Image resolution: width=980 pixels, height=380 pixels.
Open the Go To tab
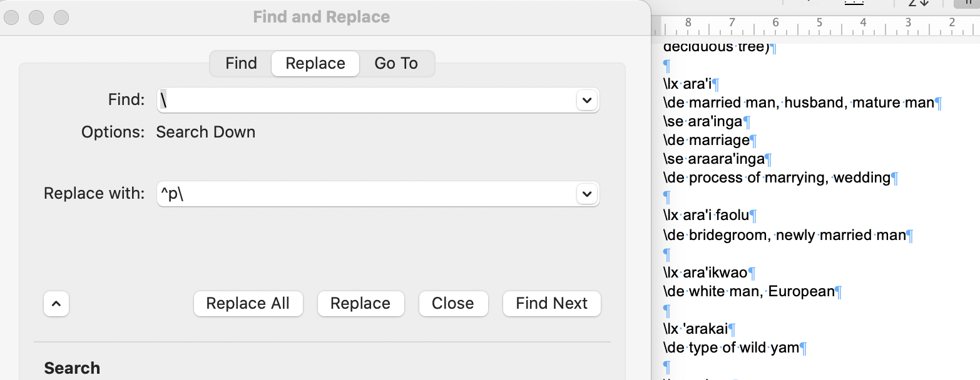tap(396, 63)
